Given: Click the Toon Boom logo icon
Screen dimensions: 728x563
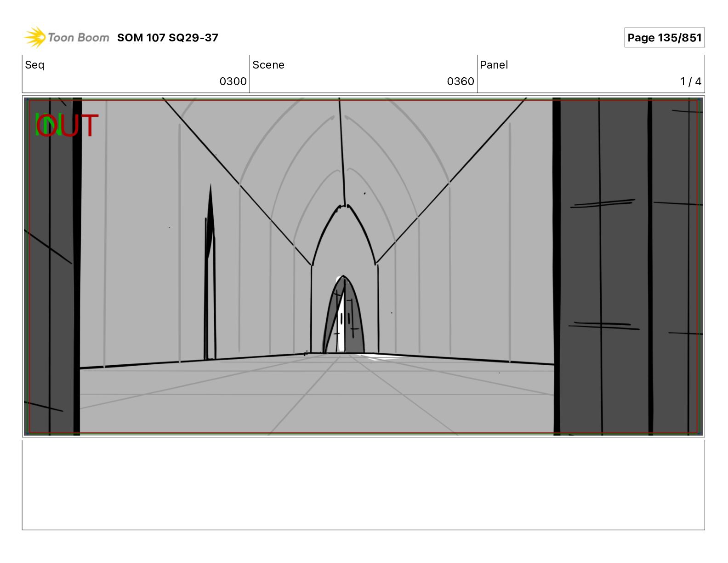Looking at the screenshot, I should (x=35, y=37).
